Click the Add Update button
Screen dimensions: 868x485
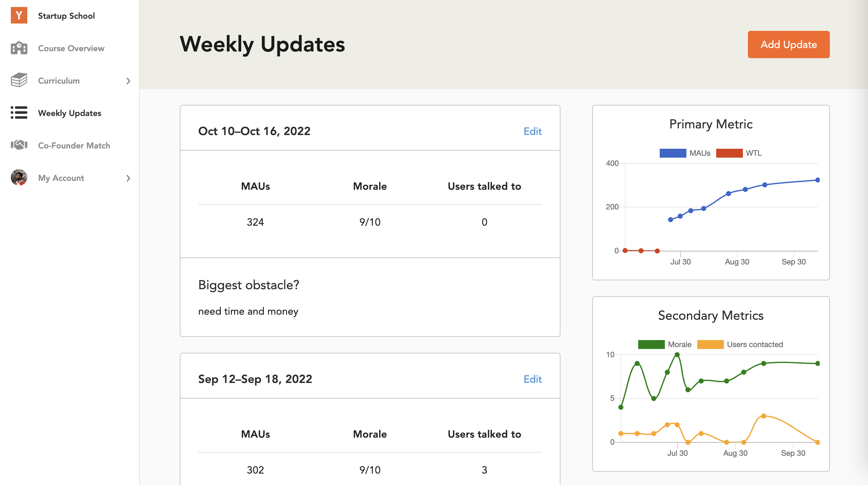(789, 44)
